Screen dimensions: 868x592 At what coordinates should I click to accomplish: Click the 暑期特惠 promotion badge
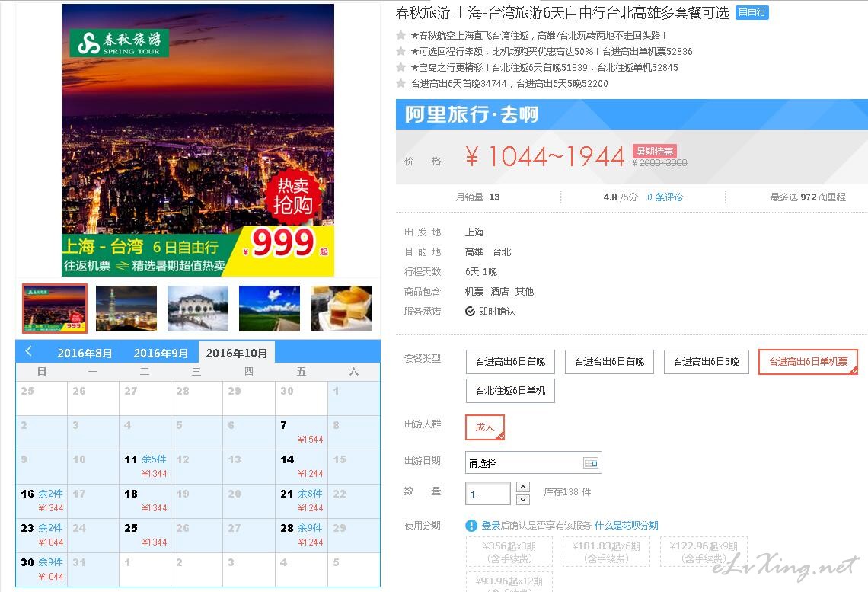click(x=654, y=151)
